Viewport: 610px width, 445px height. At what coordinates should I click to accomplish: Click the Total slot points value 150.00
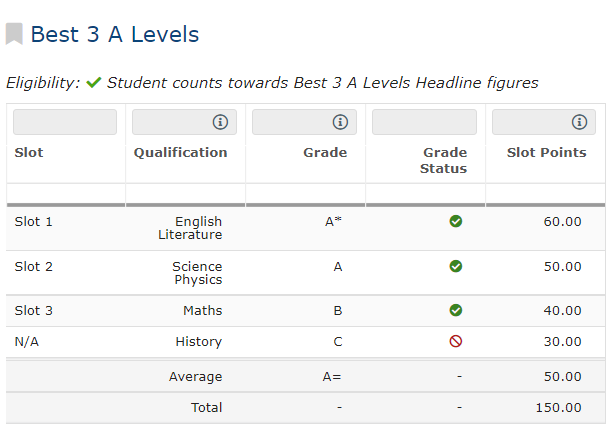pyautogui.click(x=558, y=408)
